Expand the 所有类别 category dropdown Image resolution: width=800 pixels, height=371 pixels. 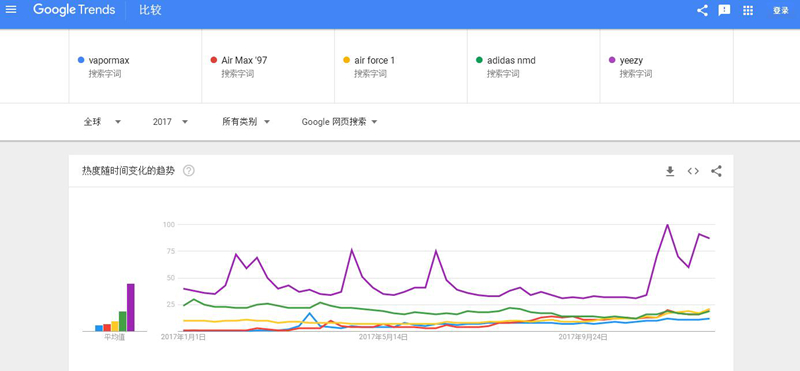tap(246, 122)
